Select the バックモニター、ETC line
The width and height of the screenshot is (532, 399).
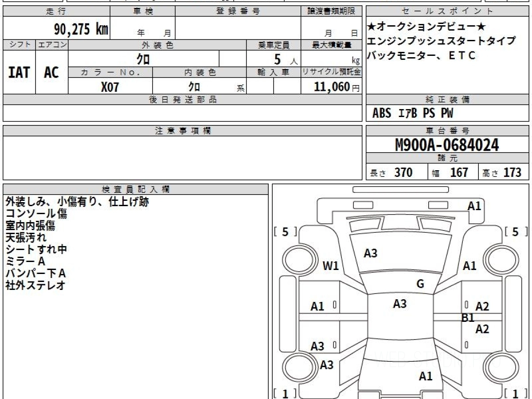[421, 56]
